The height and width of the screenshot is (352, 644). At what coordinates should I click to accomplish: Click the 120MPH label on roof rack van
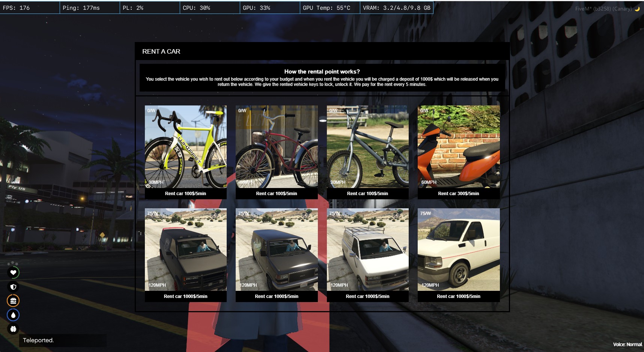coord(339,285)
